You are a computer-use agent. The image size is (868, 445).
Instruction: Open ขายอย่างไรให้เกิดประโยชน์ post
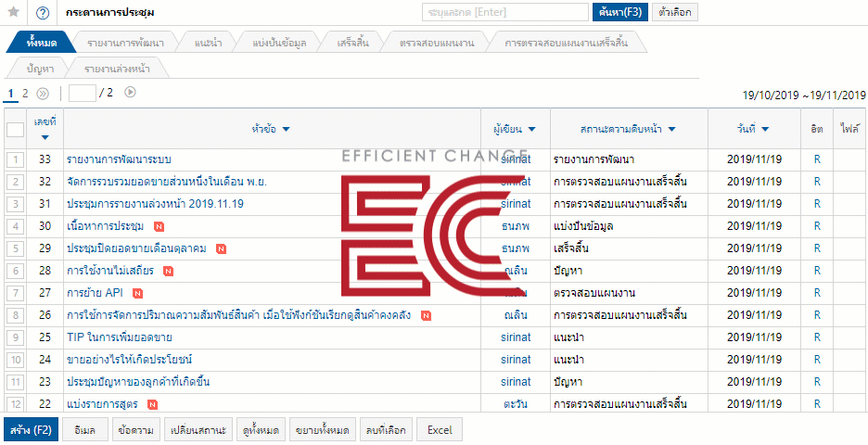click(130, 360)
